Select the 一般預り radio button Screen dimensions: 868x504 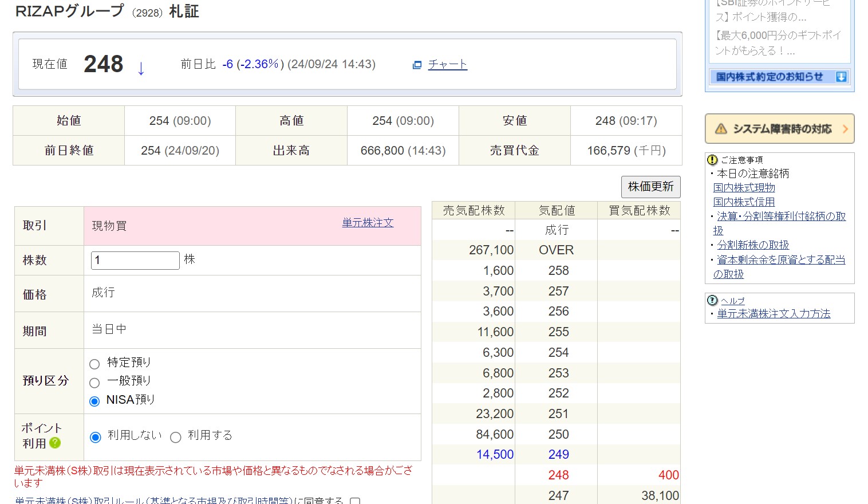click(x=95, y=383)
